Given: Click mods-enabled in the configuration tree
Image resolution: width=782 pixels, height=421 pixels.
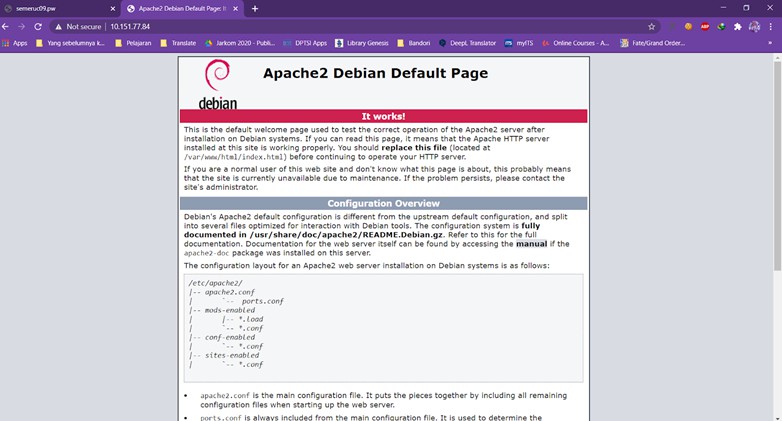Looking at the screenshot, I should click(230, 310).
